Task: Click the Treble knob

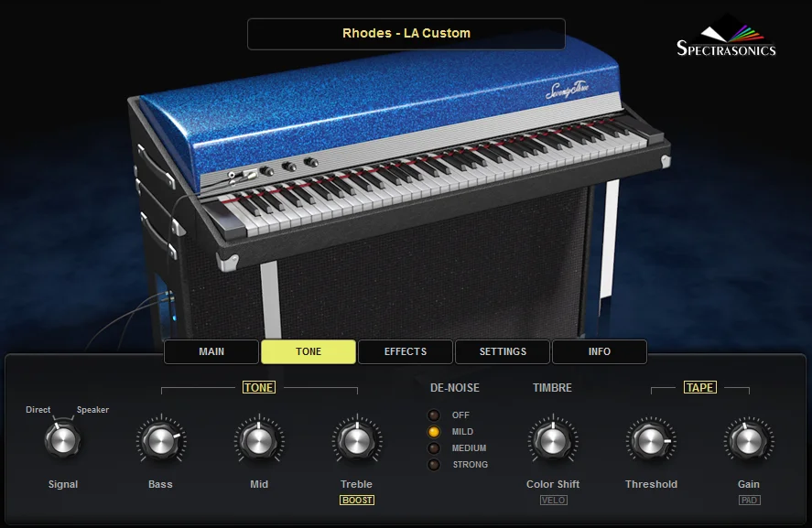Action: [357, 441]
